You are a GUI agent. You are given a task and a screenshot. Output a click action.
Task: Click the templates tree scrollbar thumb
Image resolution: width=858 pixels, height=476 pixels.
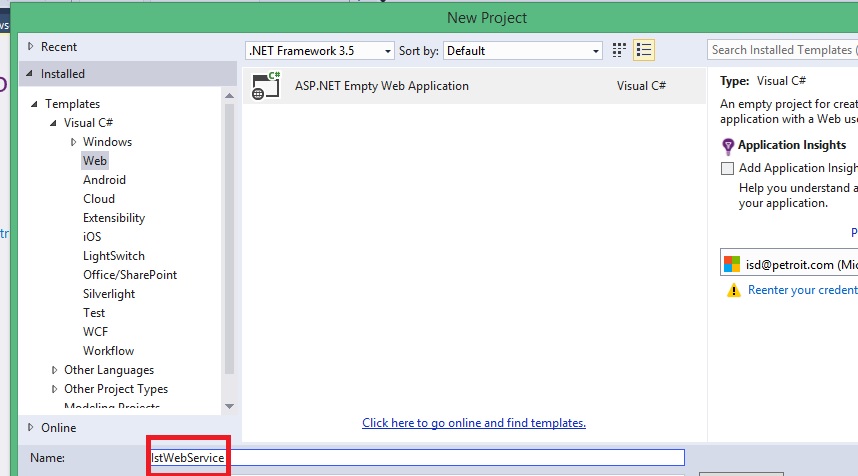point(229,238)
